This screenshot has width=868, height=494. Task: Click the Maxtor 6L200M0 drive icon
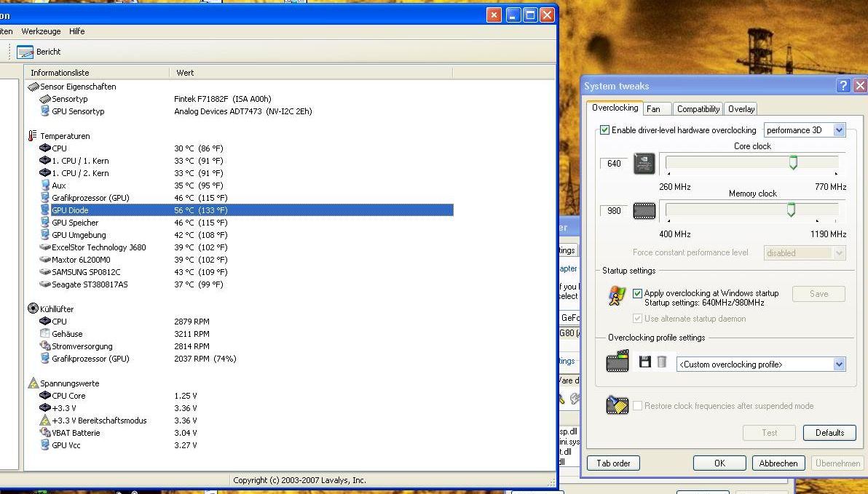(45, 260)
